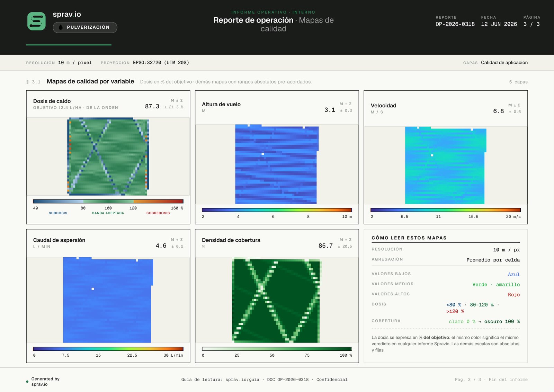Open the Densidad de cobertura map
Viewport: 554px width, 392px height.
[277, 300]
